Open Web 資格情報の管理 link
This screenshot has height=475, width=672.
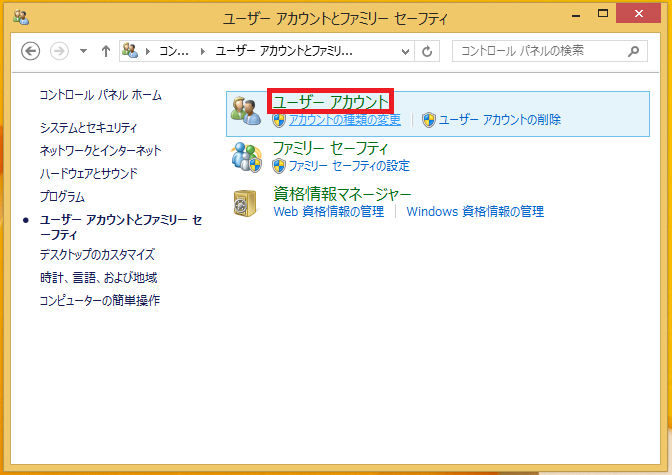pos(329,211)
